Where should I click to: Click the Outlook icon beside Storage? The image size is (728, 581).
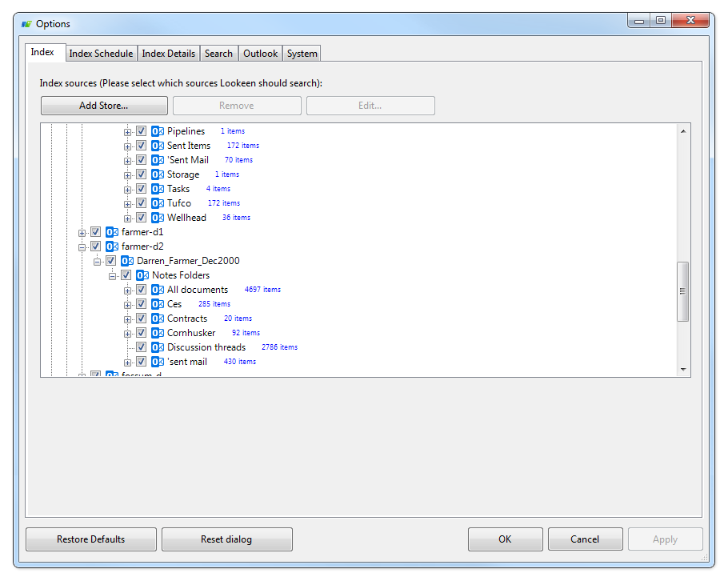(158, 174)
